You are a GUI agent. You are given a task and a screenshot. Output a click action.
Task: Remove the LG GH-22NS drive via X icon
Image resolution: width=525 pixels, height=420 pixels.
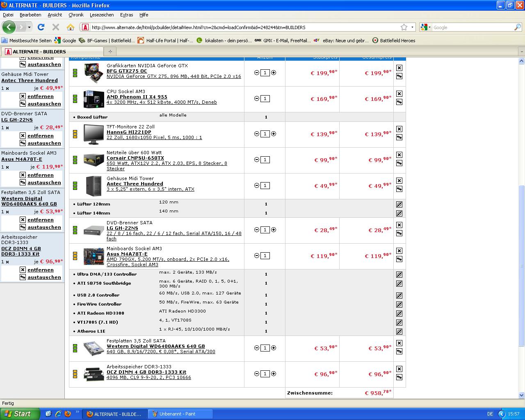click(x=399, y=225)
